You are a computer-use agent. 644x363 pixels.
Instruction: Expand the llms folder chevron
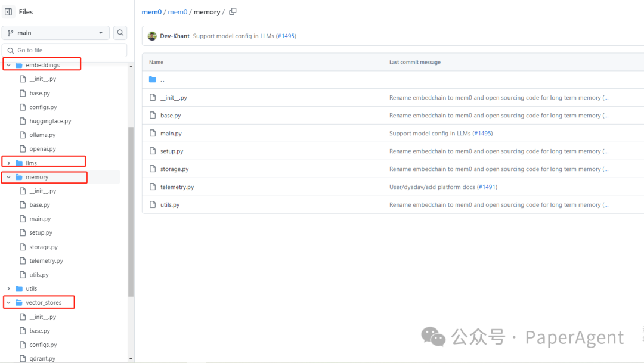8,163
